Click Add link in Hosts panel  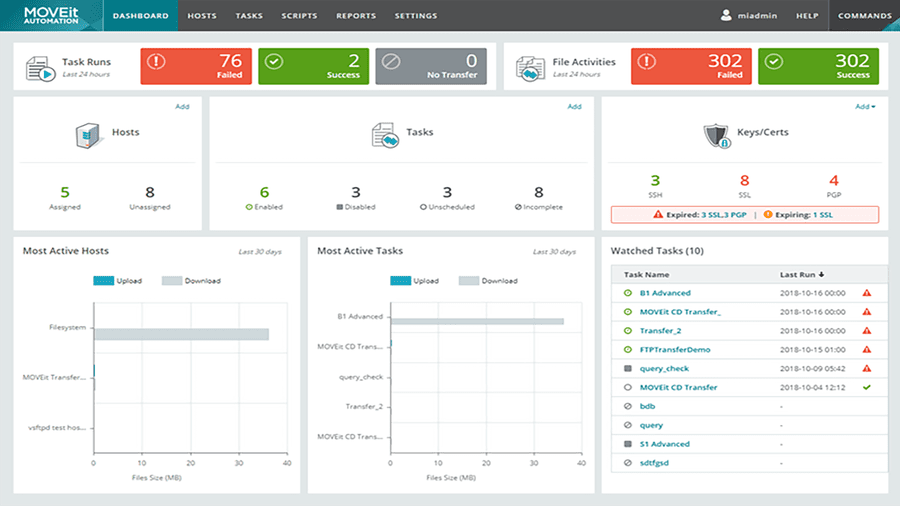(x=182, y=107)
